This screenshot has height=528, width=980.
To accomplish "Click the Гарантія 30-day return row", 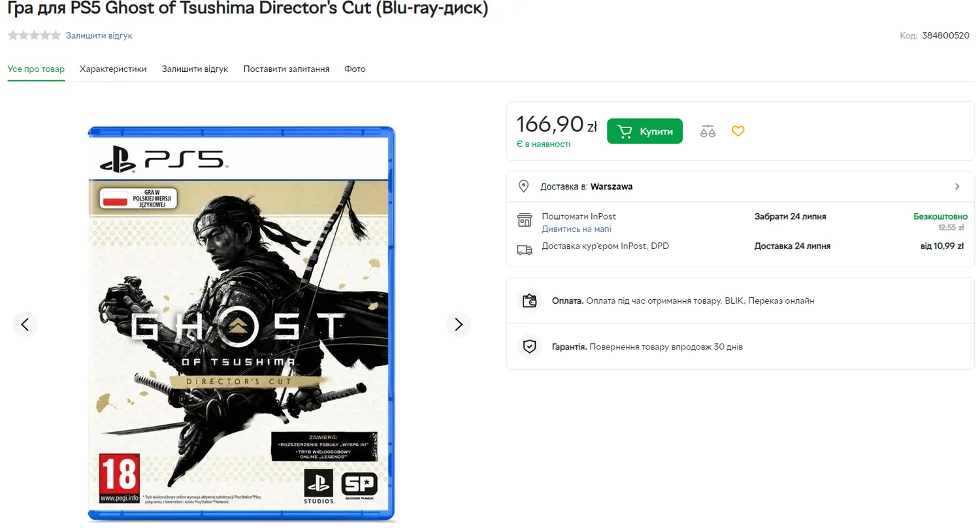I will 740,346.
